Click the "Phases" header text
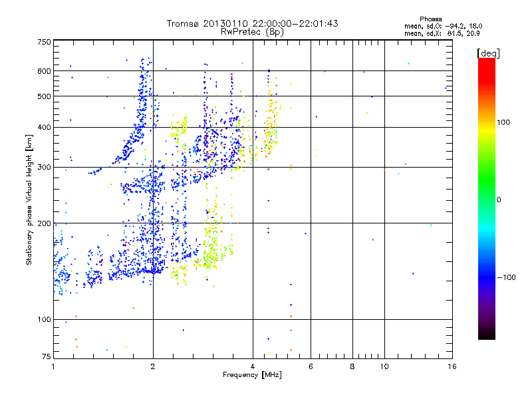 pos(430,19)
